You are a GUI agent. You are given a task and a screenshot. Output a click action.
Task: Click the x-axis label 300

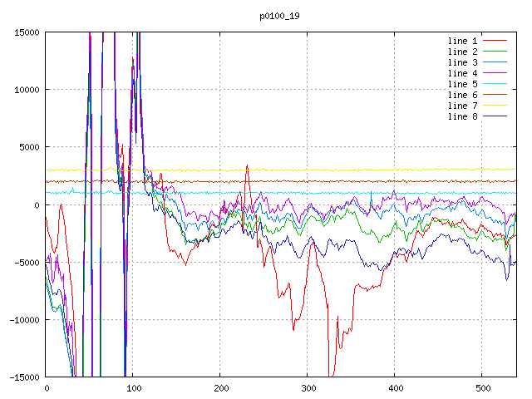coord(308,388)
